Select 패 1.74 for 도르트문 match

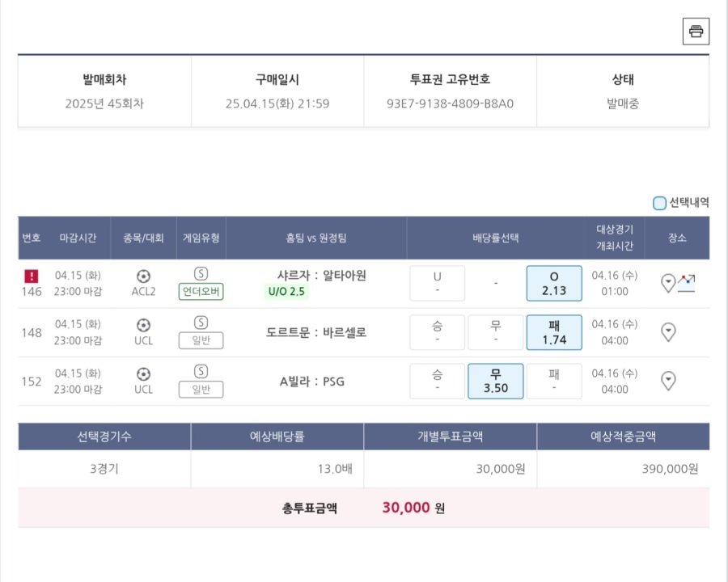tap(554, 332)
